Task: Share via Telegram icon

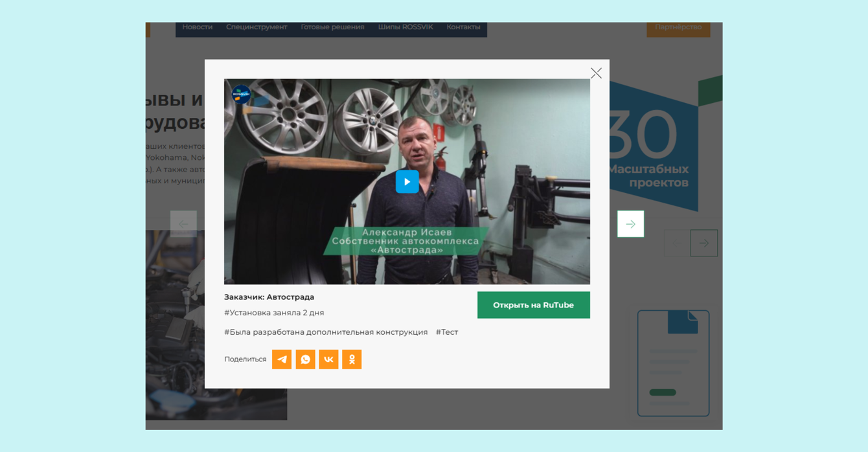Action: coord(282,359)
